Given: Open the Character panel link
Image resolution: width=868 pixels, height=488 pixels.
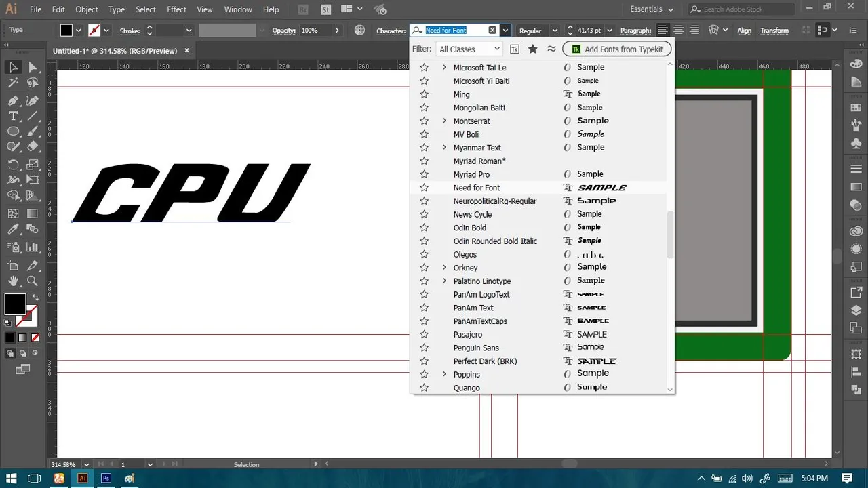Looking at the screenshot, I should pyautogui.click(x=391, y=30).
